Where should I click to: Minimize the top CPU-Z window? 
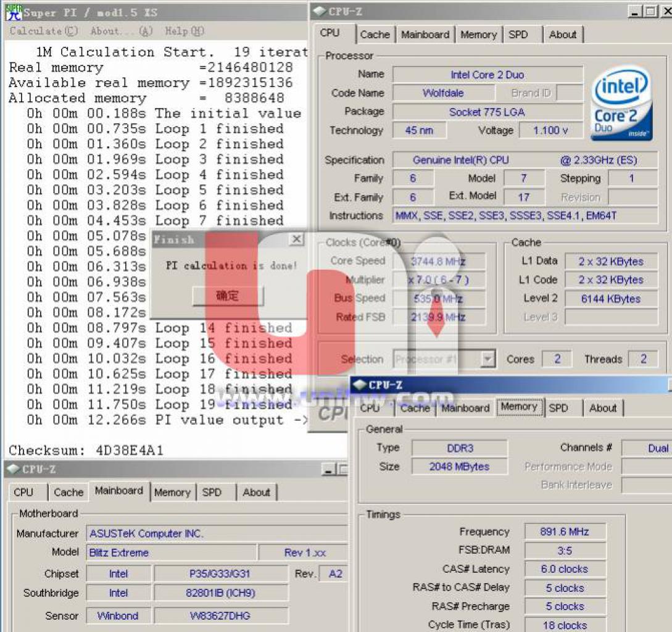click(x=635, y=12)
